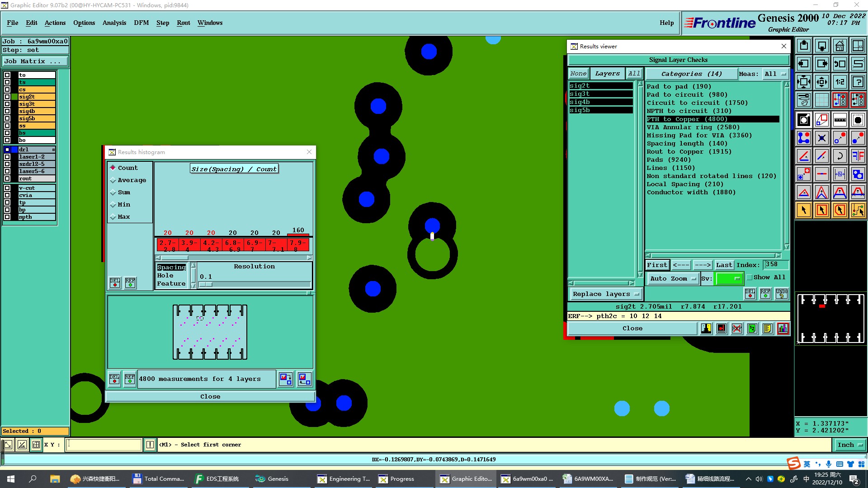Open the Auto Zoom dropdown

coord(673,279)
